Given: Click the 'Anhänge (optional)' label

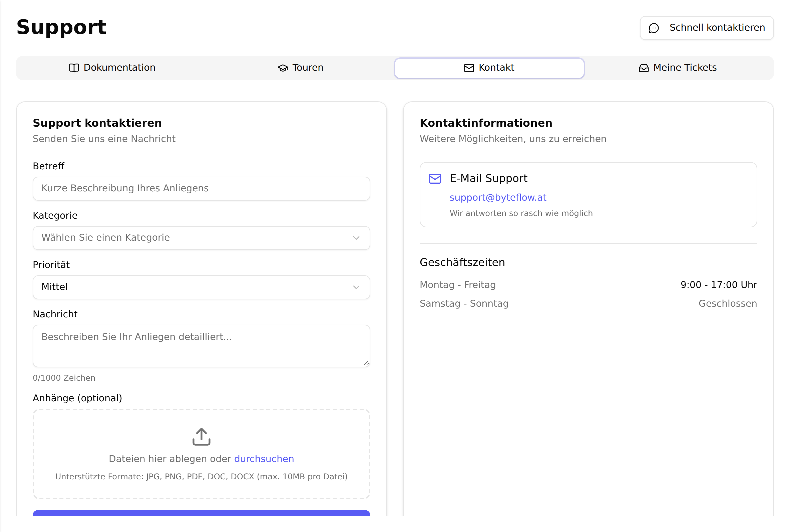Looking at the screenshot, I should 77,398.
